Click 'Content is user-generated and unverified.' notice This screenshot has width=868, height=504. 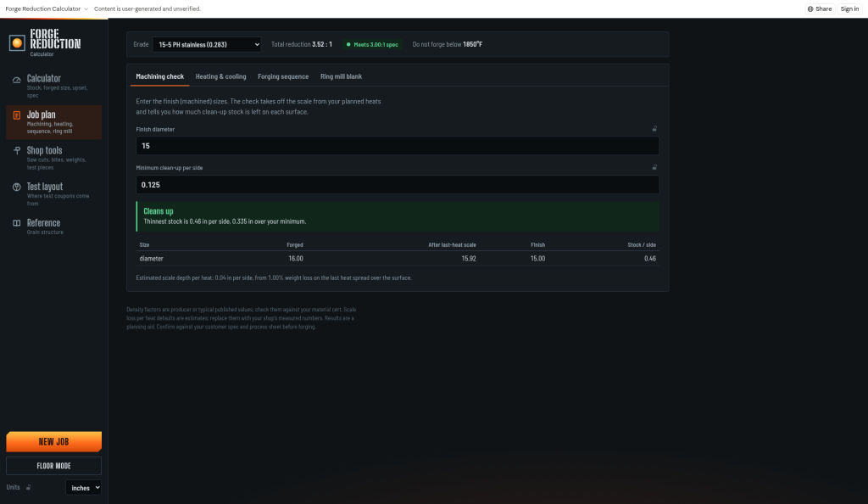click(x=147, y=8)
